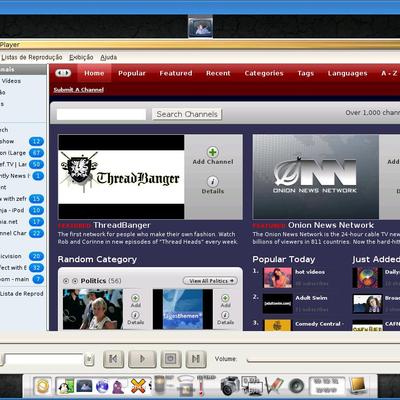Open the yellow screen monitor dock icon
400x400 pixels.
pos(358,386)
